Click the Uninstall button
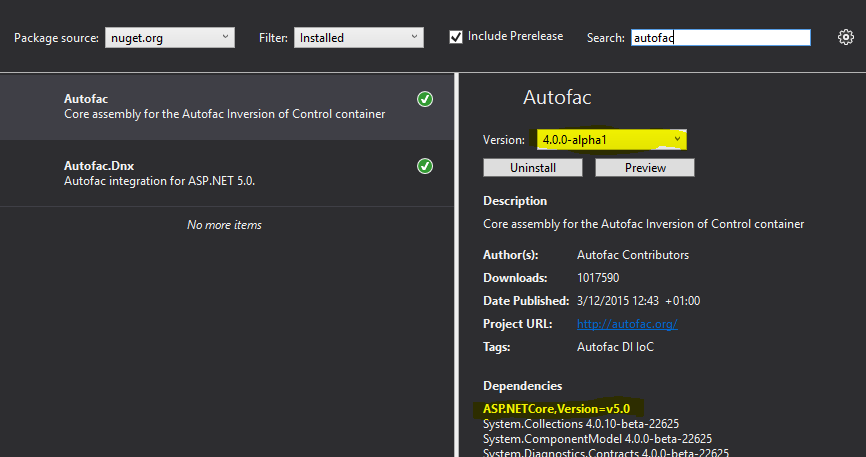This screenshot has height=457, width=866. click(532, 167)
